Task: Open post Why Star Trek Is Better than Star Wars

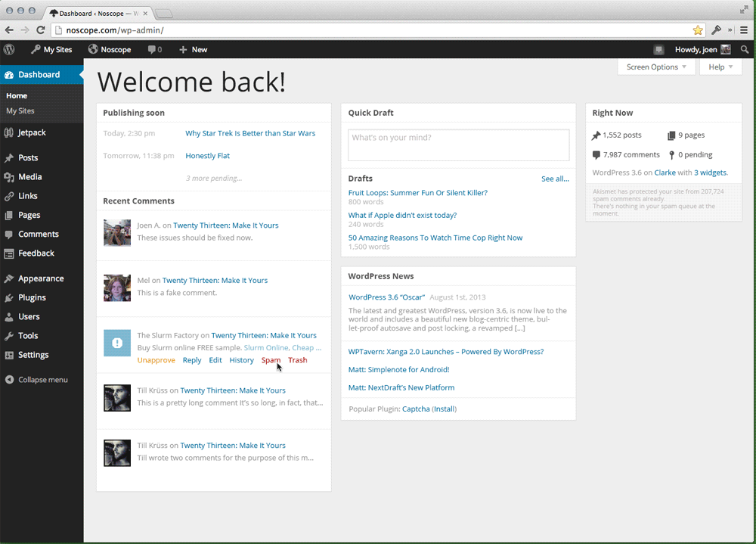Action: pos(250,133)
